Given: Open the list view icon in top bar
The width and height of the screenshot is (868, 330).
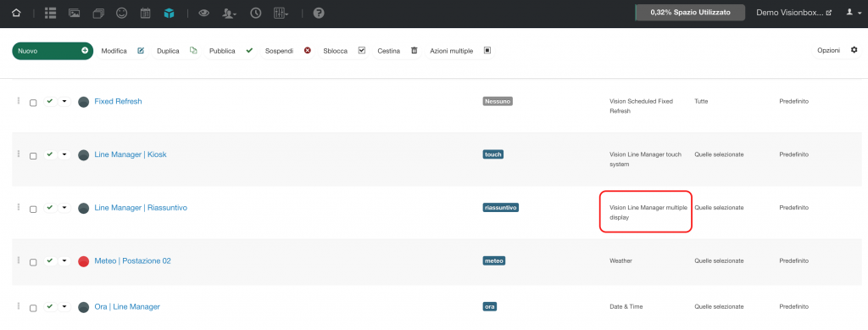Looking at the screenshot, I should [50, 14].
